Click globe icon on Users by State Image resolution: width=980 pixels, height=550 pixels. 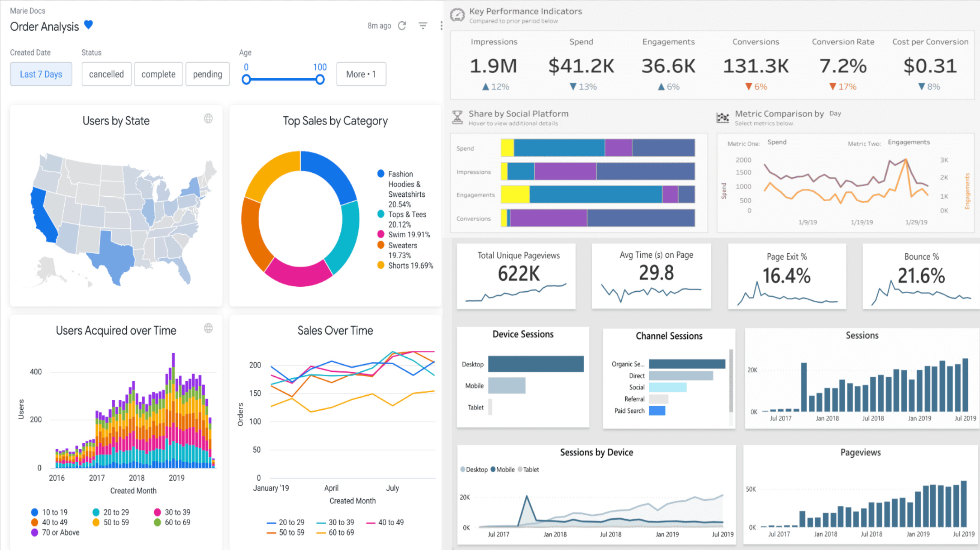pos(208,119)
